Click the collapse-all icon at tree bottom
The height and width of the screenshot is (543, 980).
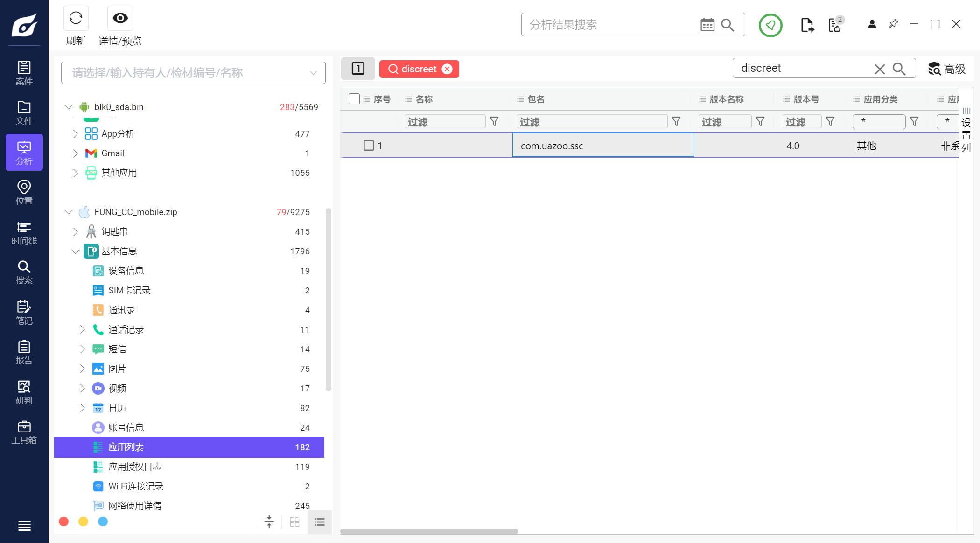pyautogui.click(x=269, y=522)
